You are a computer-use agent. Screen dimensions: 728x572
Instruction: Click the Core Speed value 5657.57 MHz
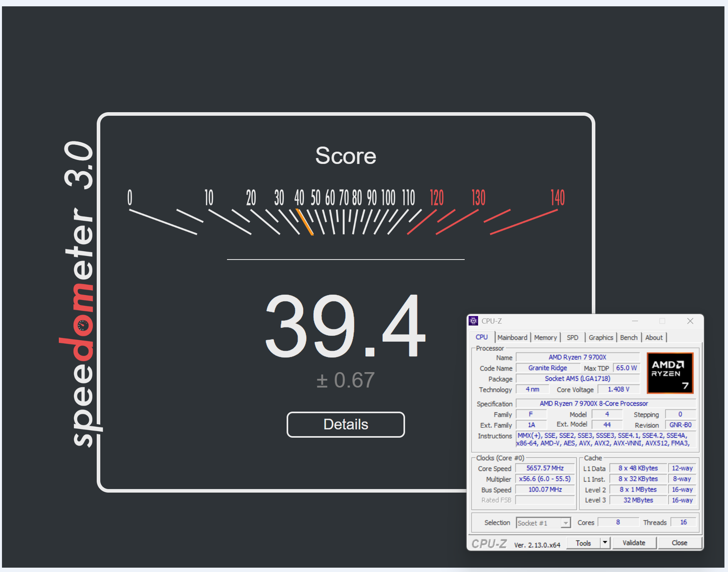pos(545,468)
